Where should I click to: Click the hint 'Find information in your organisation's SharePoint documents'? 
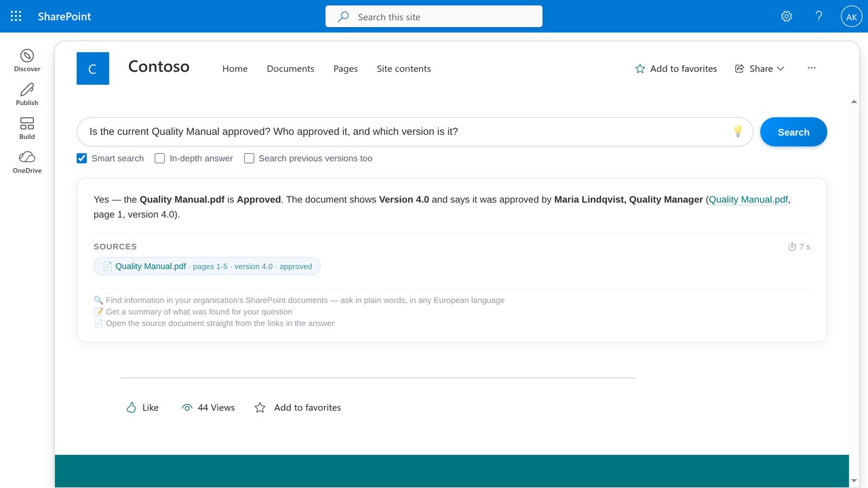[299, 300]
